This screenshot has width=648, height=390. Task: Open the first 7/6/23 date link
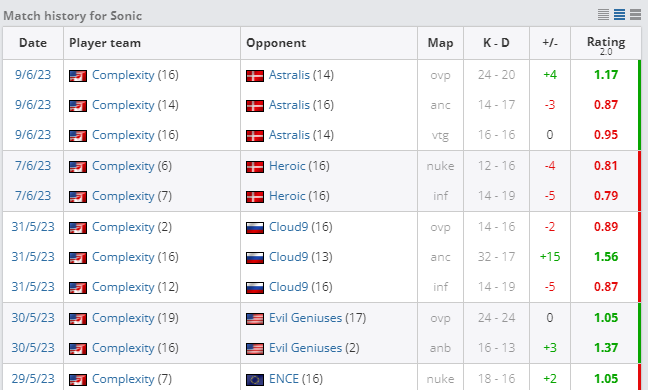tap(33, 166)
